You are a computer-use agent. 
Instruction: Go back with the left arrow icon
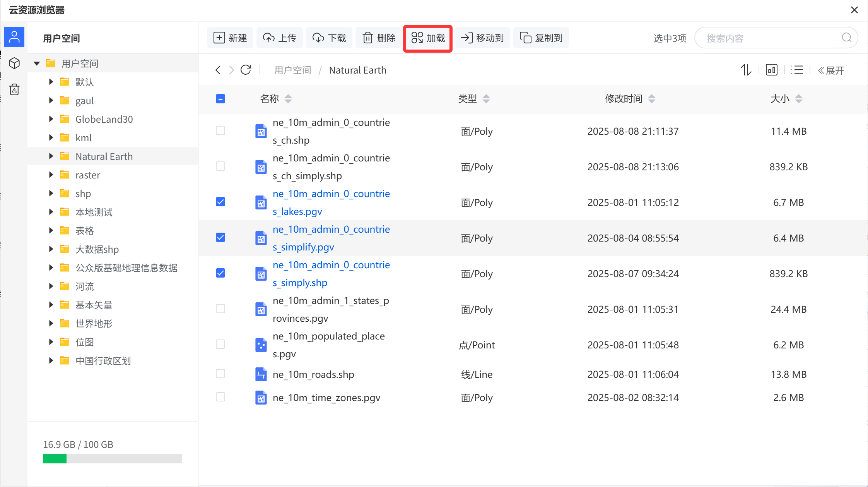(218, 70)
